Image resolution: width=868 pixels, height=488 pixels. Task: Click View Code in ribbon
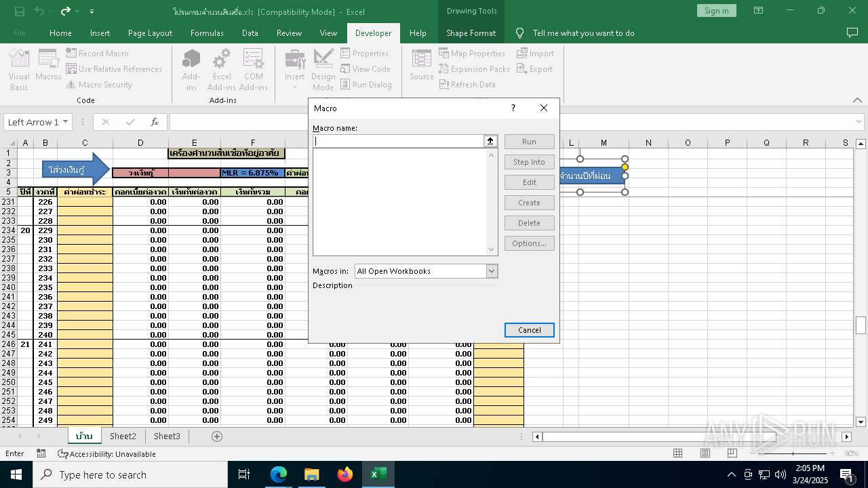tap(365, 69)
